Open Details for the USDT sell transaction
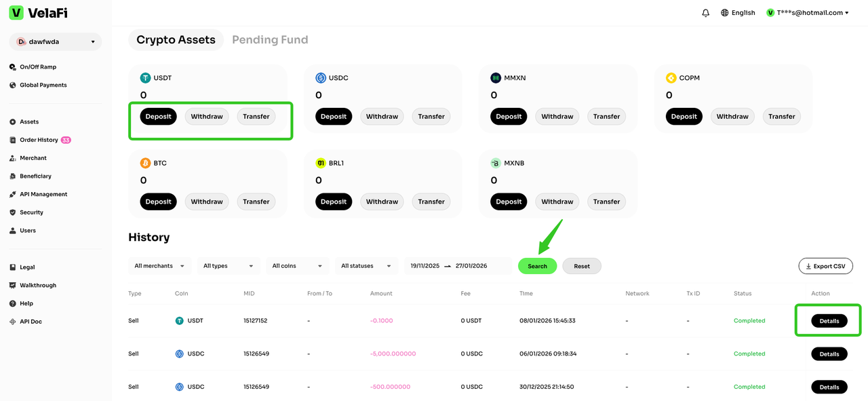The width and height of the screenshot is (868, 401). tap(829, 321)
